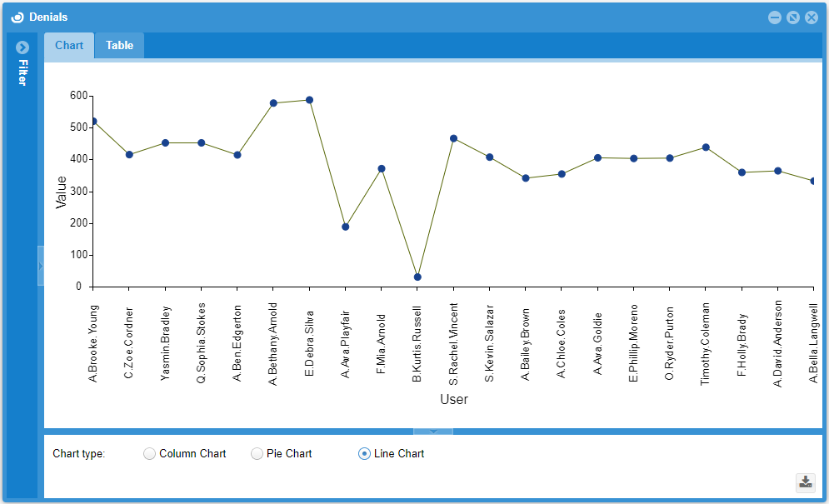Switch to the Chart tab
829x504 pixels.
click(x=69, y=45)
